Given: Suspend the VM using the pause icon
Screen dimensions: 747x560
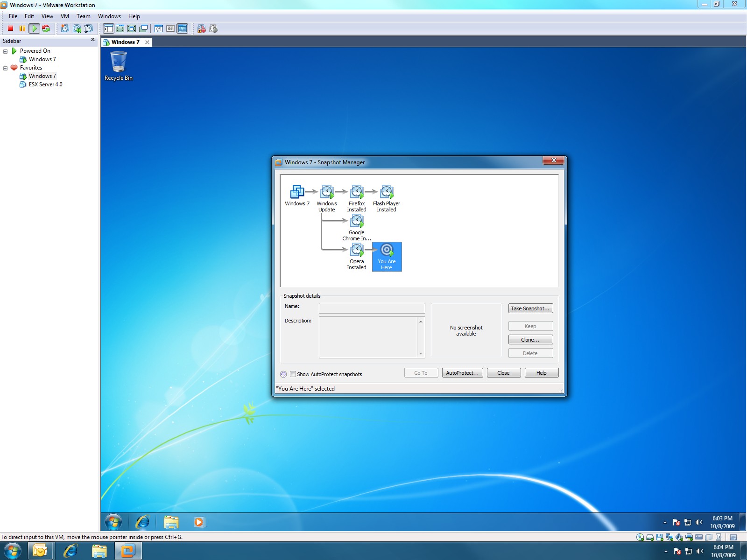Looking at the screenshot, I should coord(22,28).
